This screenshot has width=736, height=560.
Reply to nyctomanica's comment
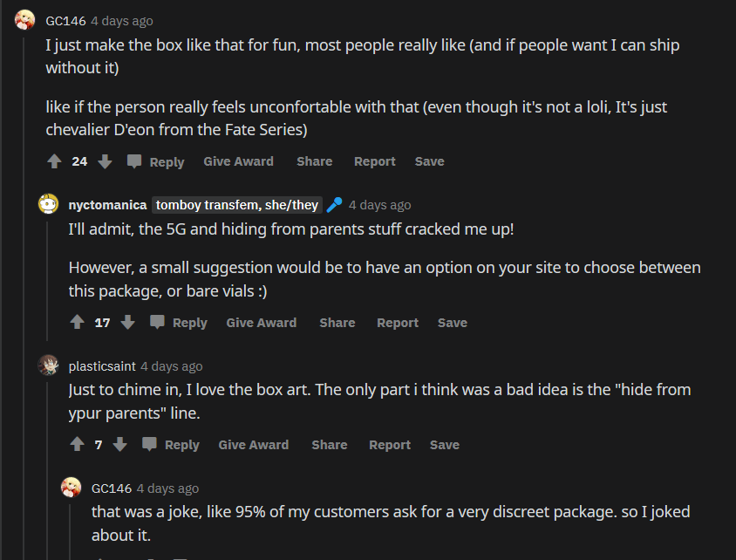pos(180,323)
